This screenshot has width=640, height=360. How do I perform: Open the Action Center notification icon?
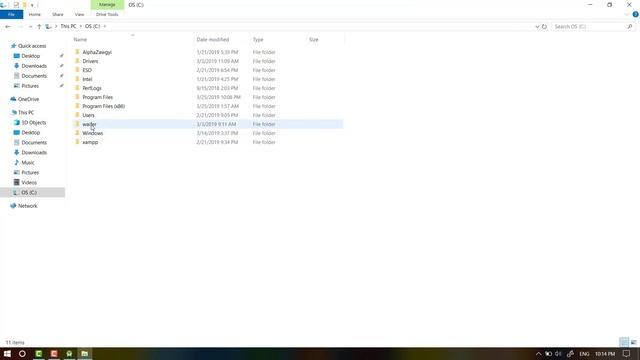(627, 354)
